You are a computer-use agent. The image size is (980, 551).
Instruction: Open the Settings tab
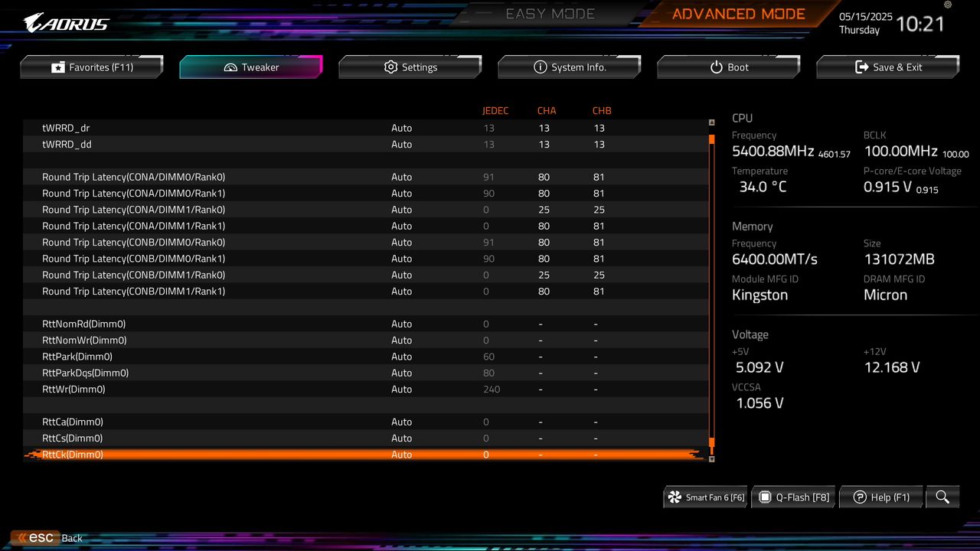410,67
